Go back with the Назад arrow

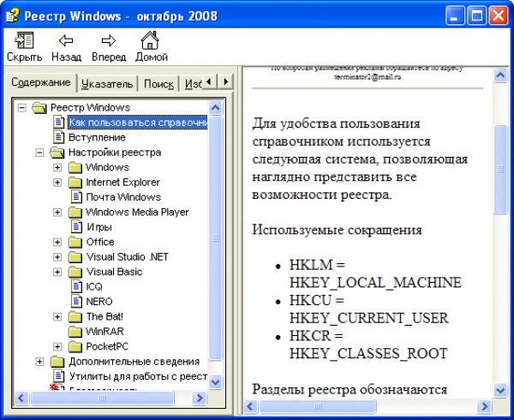66,40
